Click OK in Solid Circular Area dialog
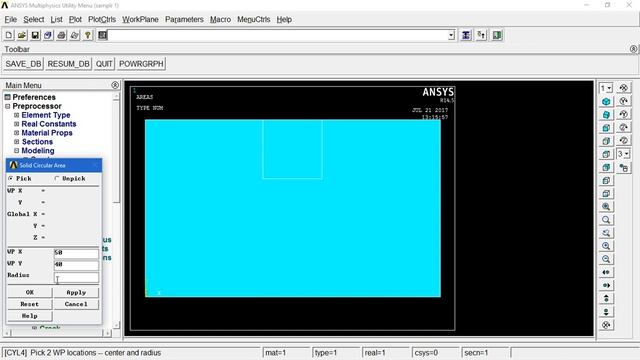This screenshot has width=640, height=360. pos(30,292)
